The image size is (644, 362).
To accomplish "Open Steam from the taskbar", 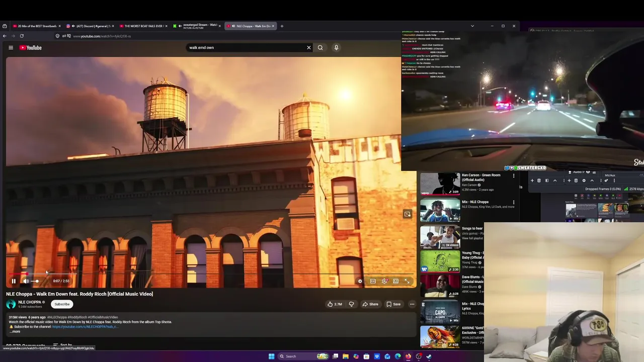I will 429,356.
